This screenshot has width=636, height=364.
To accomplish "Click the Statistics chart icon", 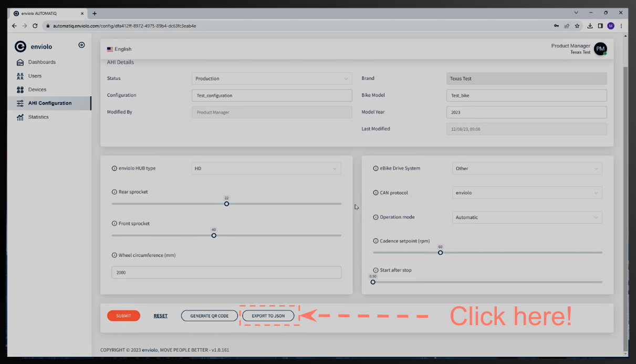I will pyautogui.click(x=20, y=117).
